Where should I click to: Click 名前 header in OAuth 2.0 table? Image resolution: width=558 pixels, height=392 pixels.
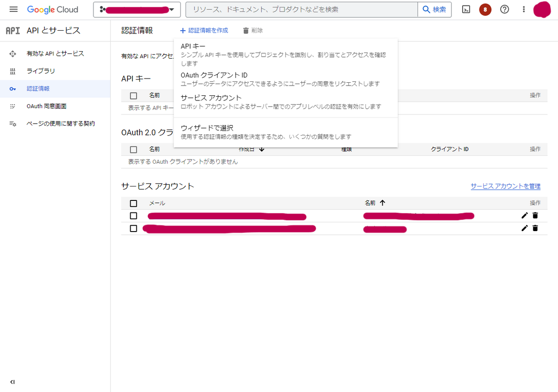click(154, 149)
